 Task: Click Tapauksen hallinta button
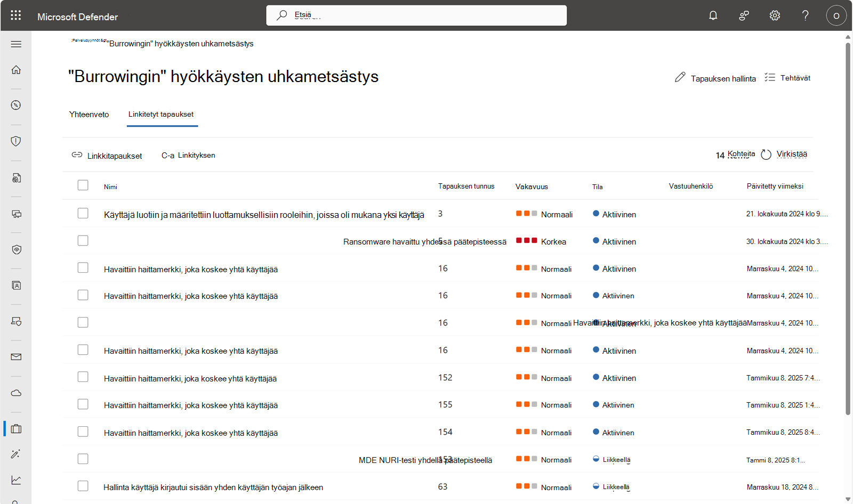(x=715, y=78)
